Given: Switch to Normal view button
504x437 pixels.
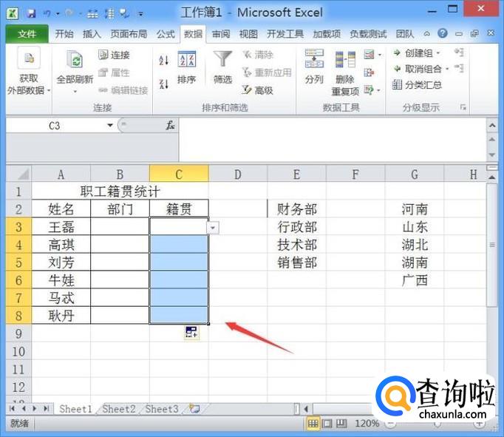Looking at the screenshot, I should tap(313, 424).
